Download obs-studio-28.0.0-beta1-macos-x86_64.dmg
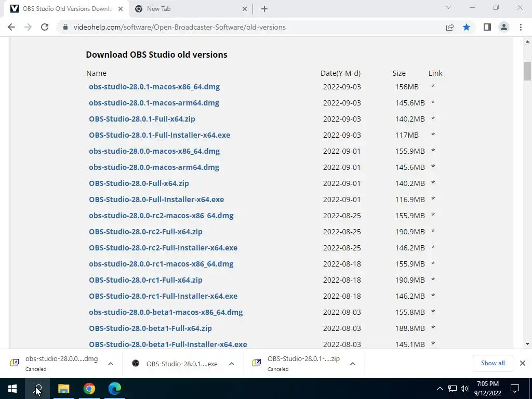Viewport: 532px width, 399px height. [x=166, y=312]
